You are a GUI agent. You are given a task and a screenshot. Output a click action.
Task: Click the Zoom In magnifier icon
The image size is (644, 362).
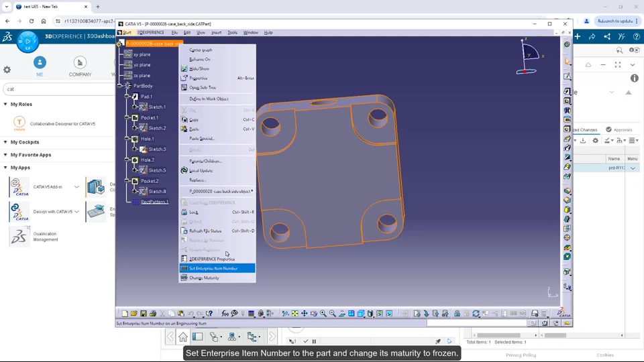pyautogui.click(x=323, y=314)
